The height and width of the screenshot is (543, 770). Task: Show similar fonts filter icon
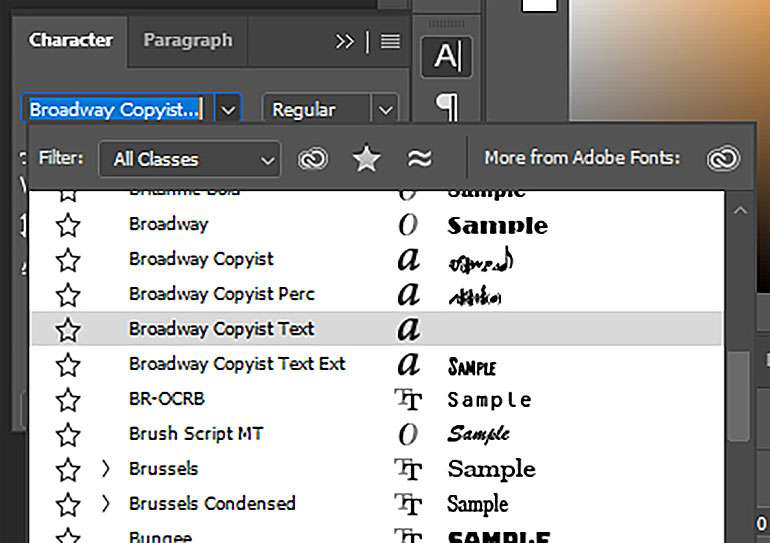tap(420, 159)
